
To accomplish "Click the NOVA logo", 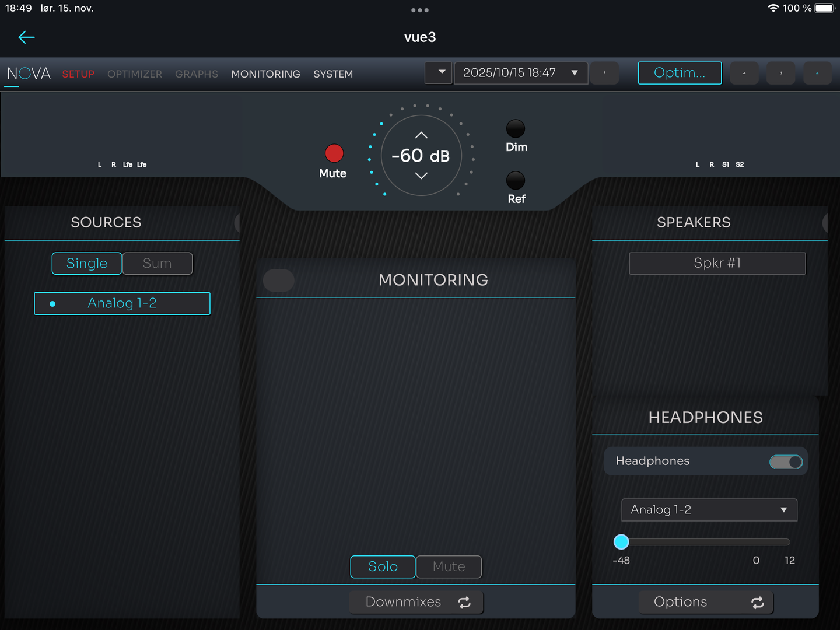I will tap(29, 74).
